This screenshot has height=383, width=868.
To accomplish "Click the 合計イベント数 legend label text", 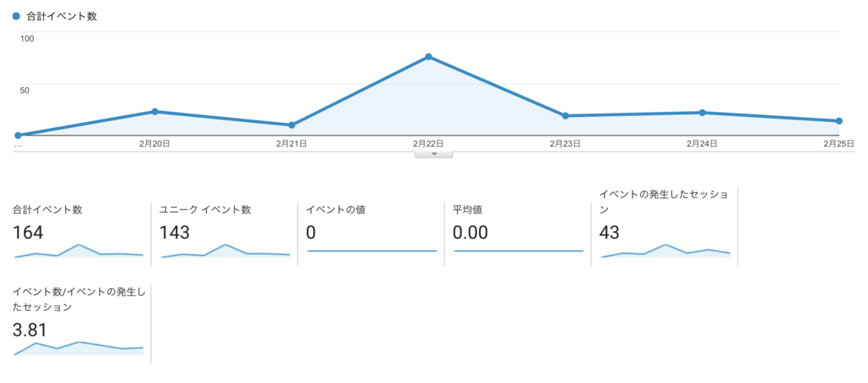I will coord(61,17).
